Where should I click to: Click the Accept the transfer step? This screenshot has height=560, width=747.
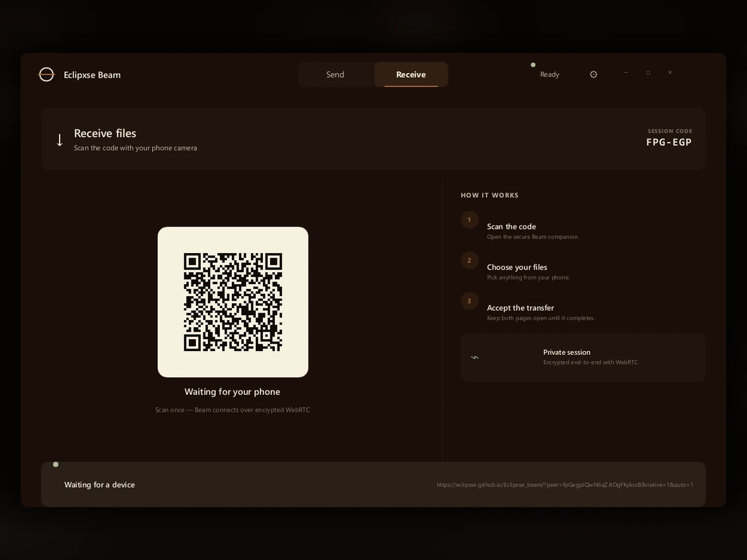(520, 308)
